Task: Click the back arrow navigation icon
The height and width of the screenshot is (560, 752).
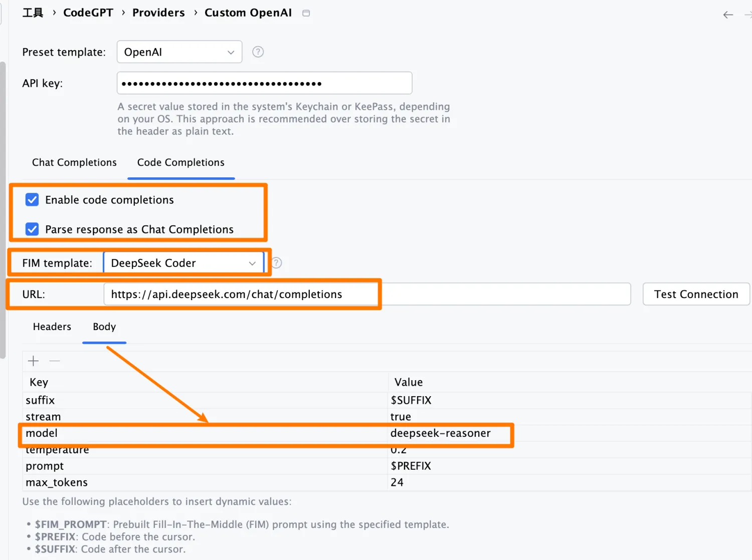Action: [728, 15]
